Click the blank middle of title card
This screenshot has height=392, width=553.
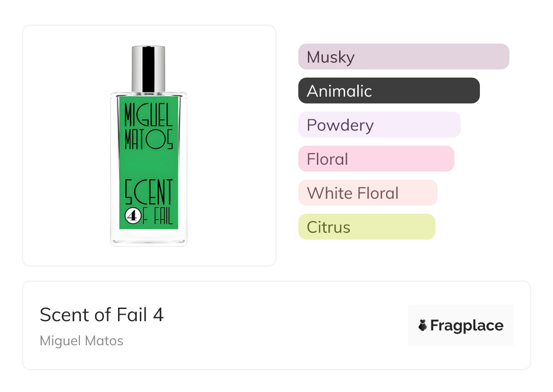(281, 326)
